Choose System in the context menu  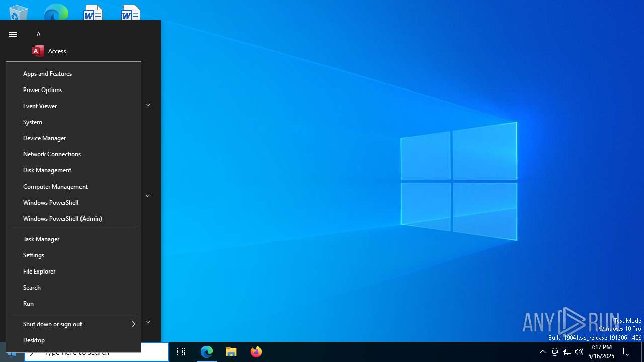(73, 122)
